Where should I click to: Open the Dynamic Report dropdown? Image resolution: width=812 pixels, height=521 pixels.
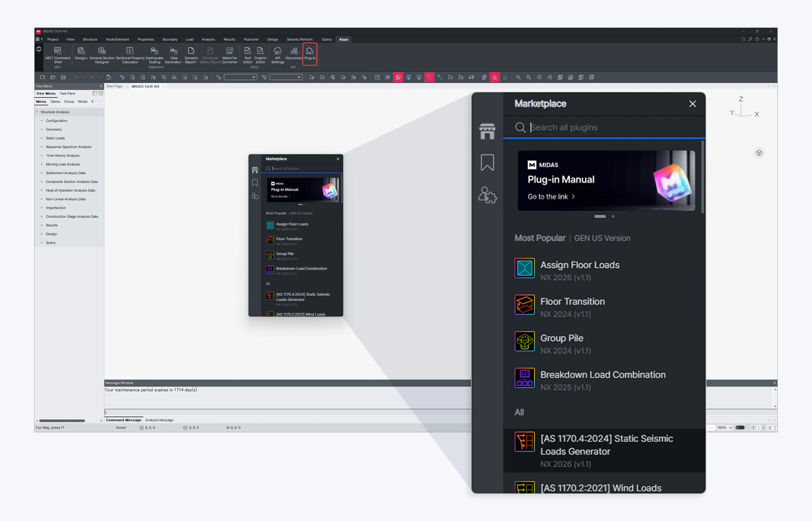pos(191,55)
